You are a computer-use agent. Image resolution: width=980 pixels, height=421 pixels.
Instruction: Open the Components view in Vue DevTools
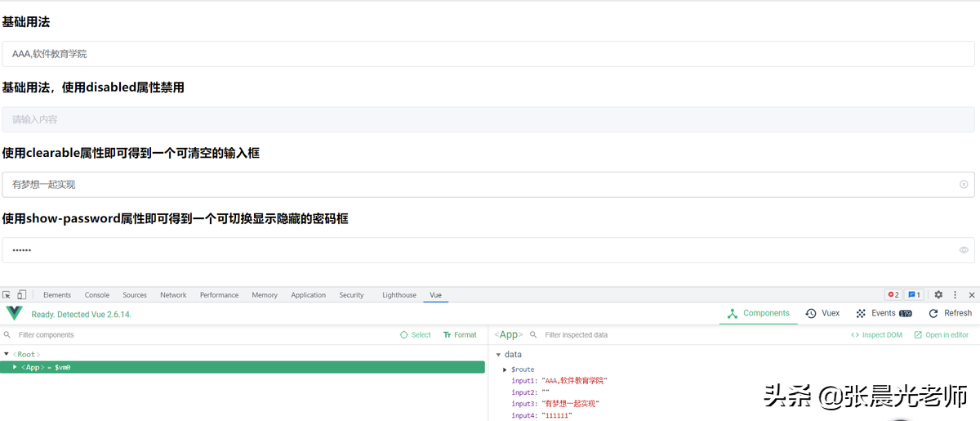[758, 313]
